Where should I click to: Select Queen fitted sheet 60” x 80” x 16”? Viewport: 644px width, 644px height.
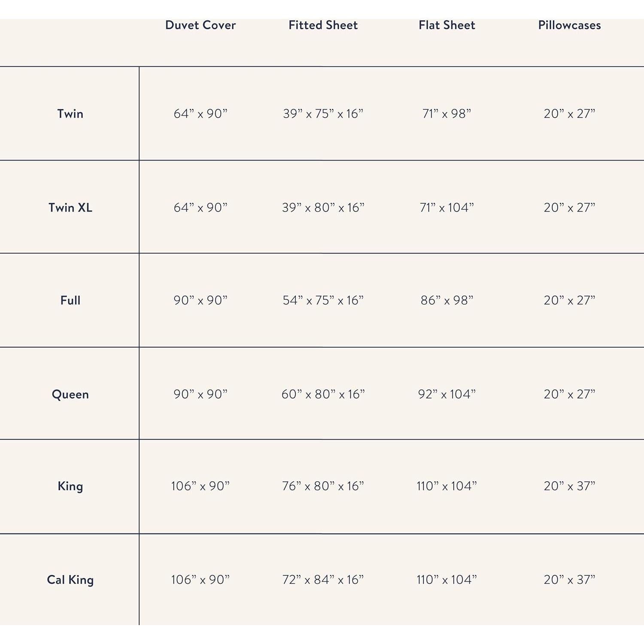(x=323, y=394)
